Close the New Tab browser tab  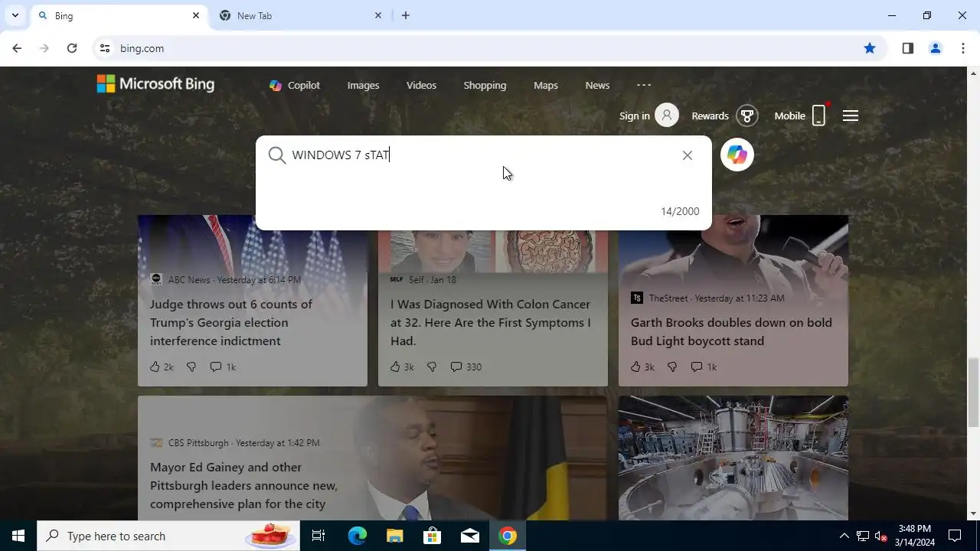click(378, 15)
